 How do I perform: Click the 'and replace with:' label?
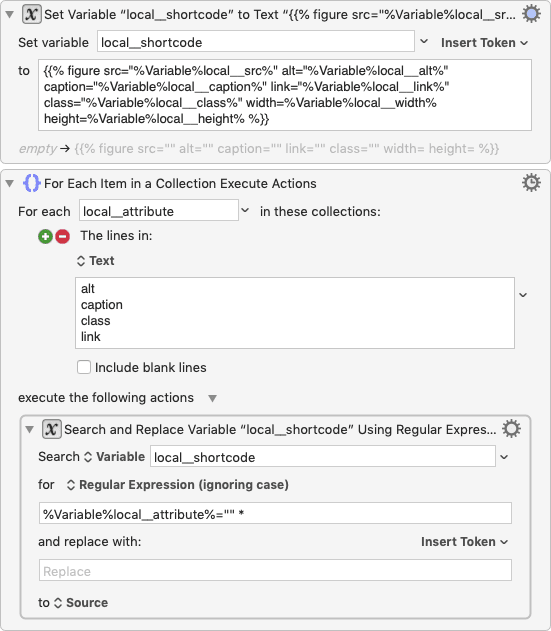(90, 542)
